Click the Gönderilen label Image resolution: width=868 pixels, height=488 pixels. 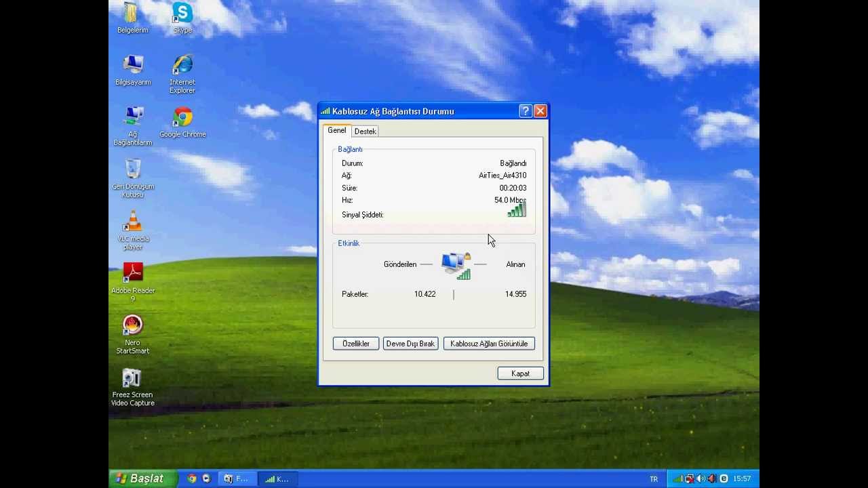click(x=400, y=264)
